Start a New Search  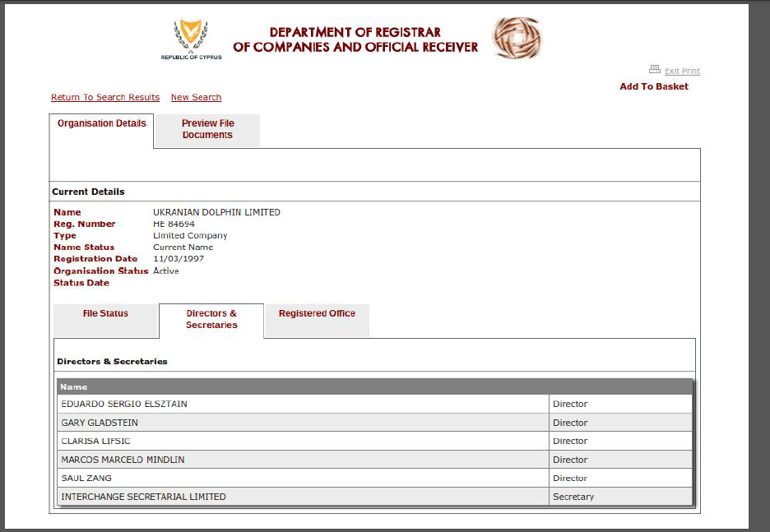tap(196, 97)
